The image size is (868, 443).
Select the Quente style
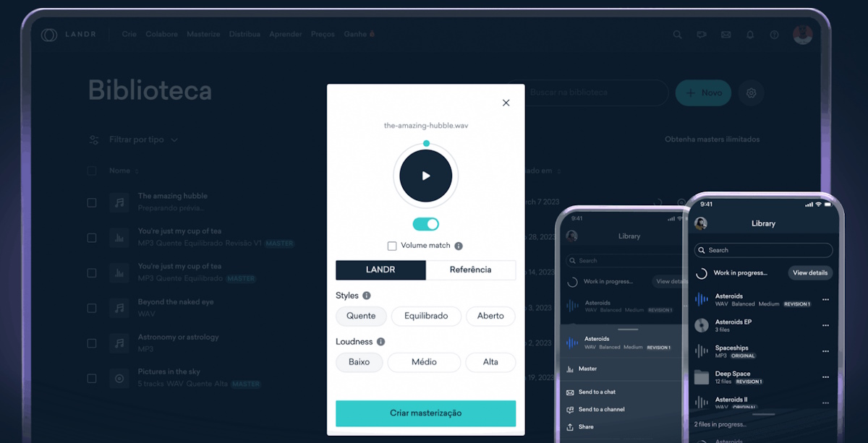click(361, 316)
